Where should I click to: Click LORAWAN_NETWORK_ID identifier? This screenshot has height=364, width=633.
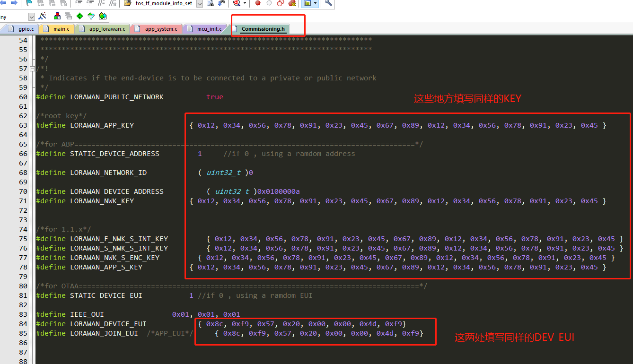[x=108, y=173]
